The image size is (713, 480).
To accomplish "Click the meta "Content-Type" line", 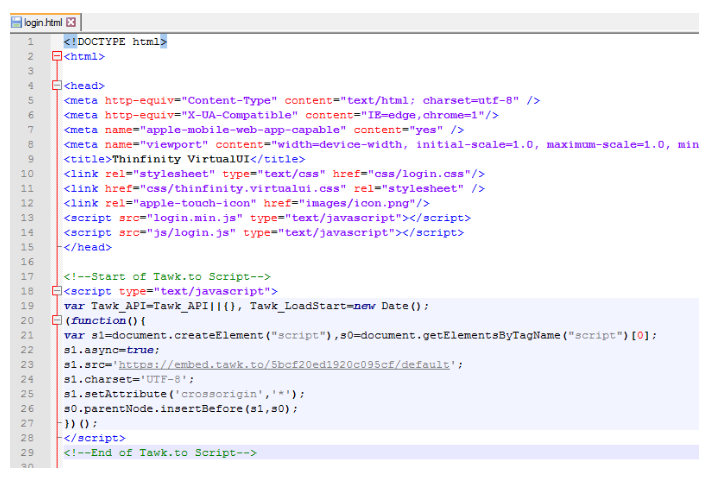I will tap(302, 100).
